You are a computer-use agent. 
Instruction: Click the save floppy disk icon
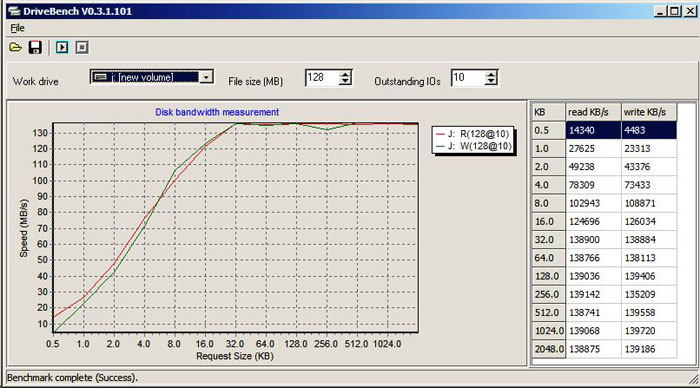[x=35, y=47]
